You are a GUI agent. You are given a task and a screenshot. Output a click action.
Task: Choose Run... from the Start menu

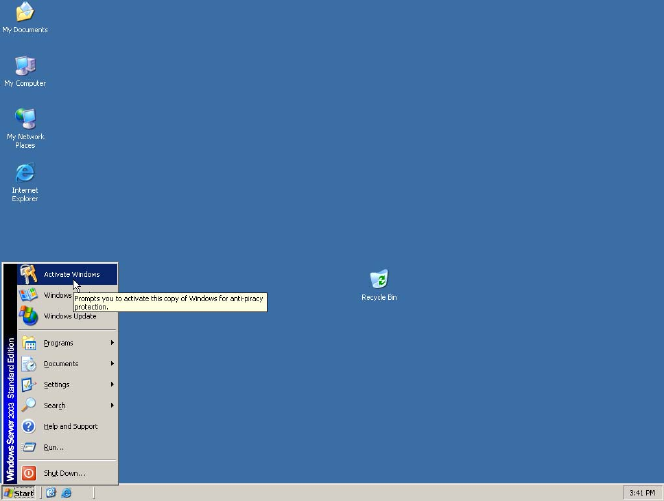67,447
